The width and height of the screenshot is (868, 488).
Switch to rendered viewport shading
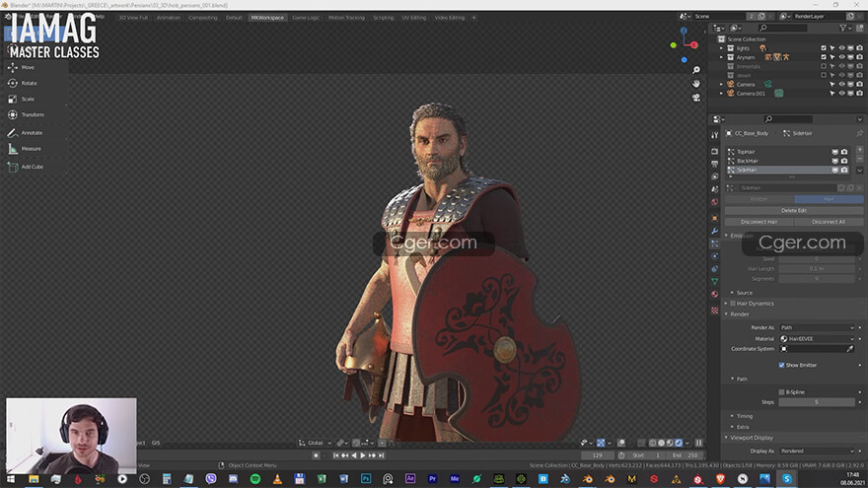click(x=679, y=444)
